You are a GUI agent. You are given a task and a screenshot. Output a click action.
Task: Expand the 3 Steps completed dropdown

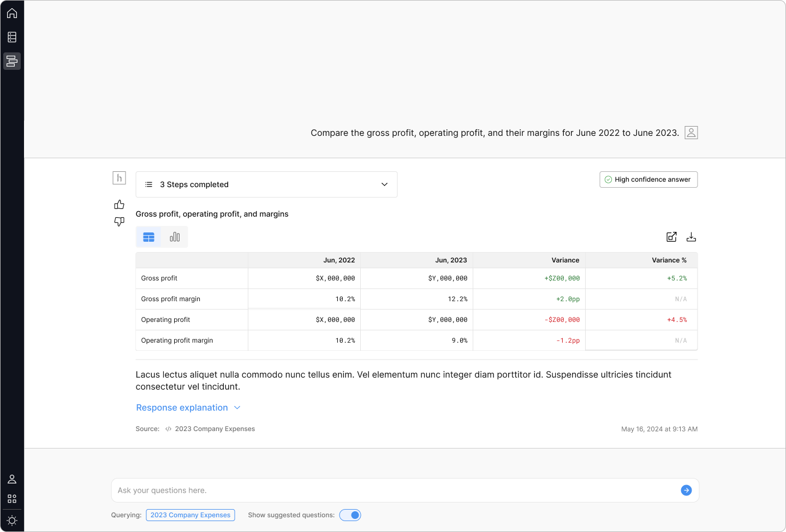(x=266, y=184)
